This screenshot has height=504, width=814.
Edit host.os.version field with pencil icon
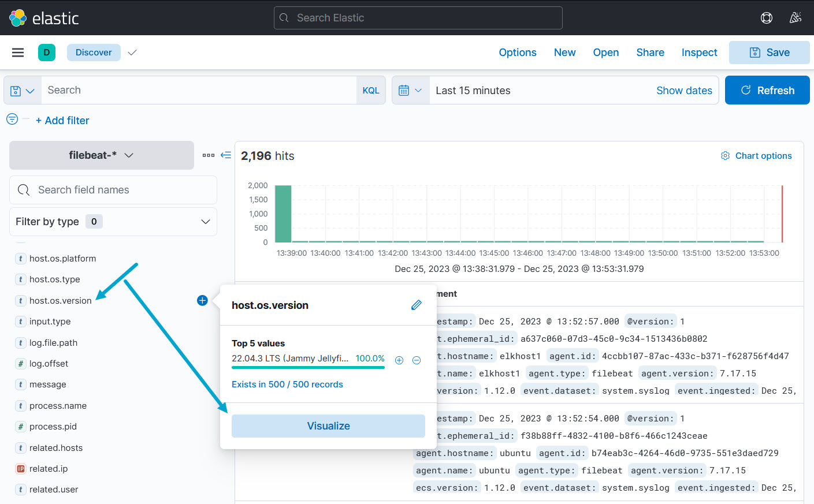pyautogui.click(x=416, y=305)
